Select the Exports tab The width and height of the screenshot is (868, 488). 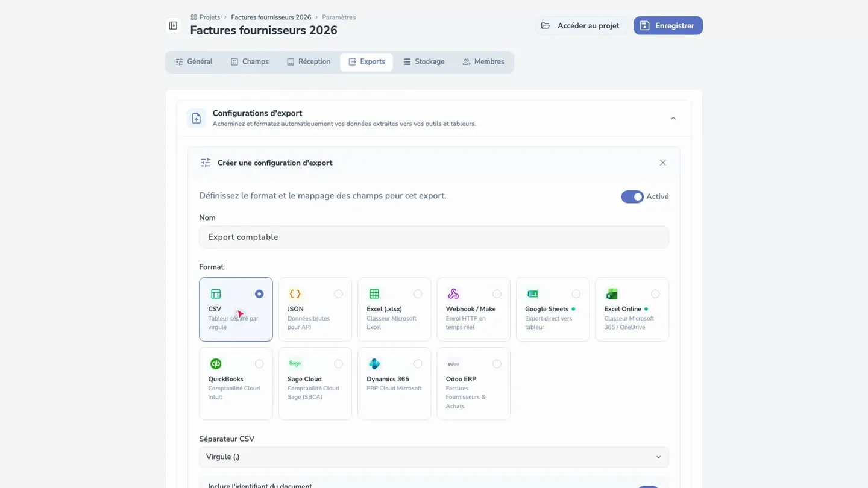(366, 62)
